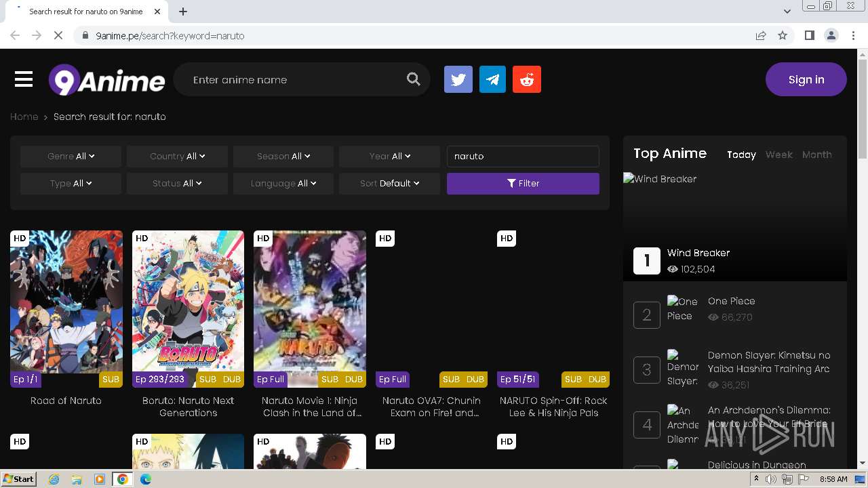Click Ep 293/293 badge on Boruto
Screen dimensions: 868x488
pyautogui.click(x=160, y=380)
